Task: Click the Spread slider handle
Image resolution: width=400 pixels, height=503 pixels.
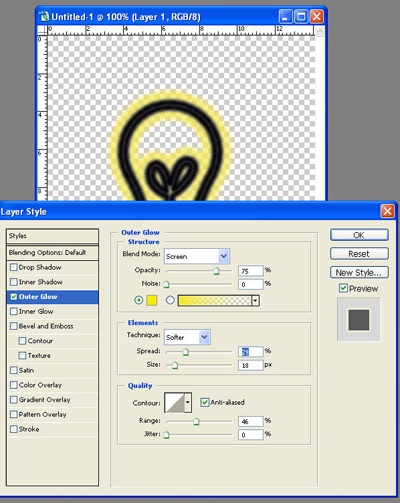Action: tap(186, 352)
